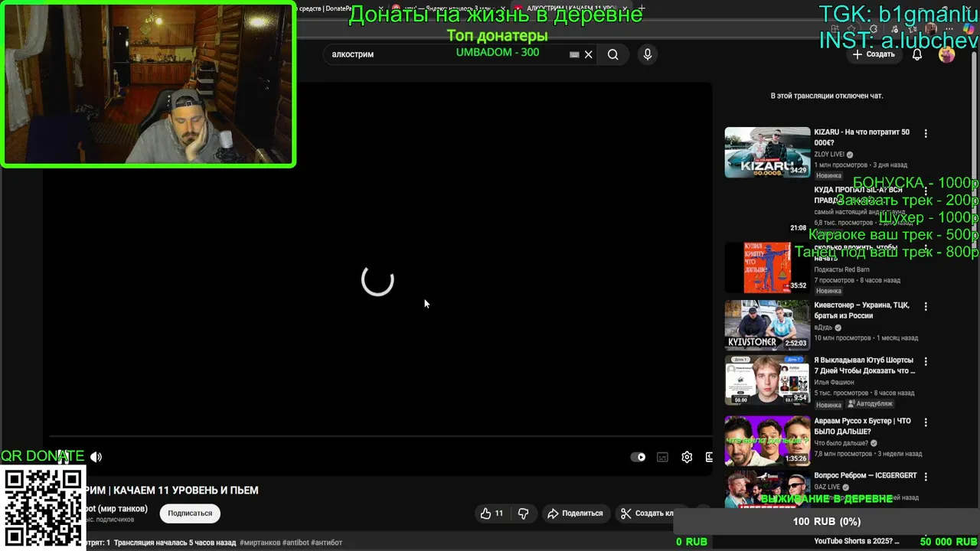Click the title Киевстонер – Украина, ТЦК
The height and width of the screenshot is (551, 980).
861,310
